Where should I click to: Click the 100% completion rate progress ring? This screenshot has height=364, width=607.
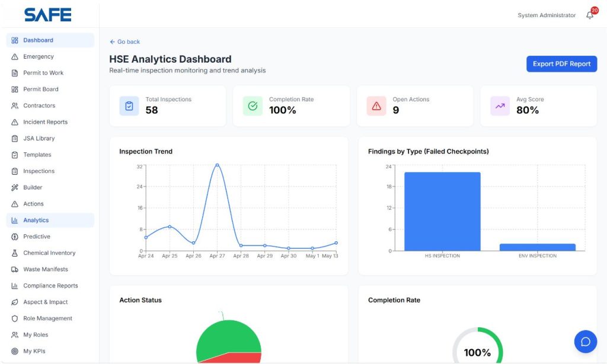point(477,347)
